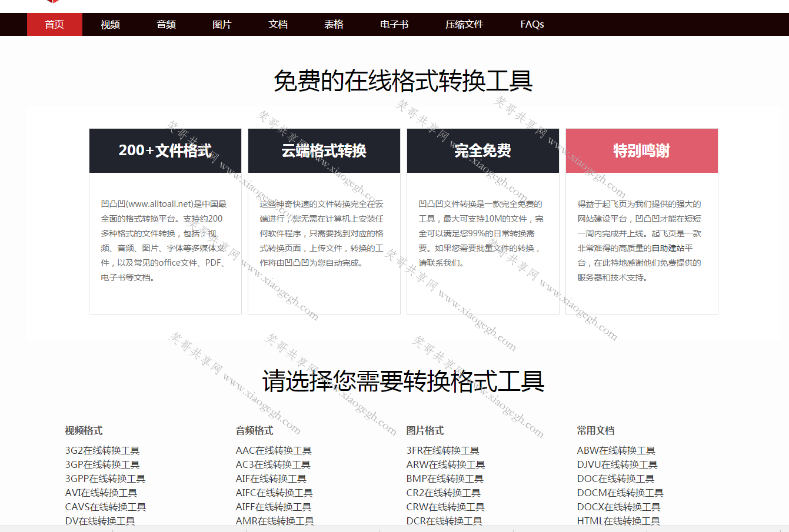The image size is (789, 532).
Task: Open 3GPP在线转换工具 link
Action: (x=105, y=479)
